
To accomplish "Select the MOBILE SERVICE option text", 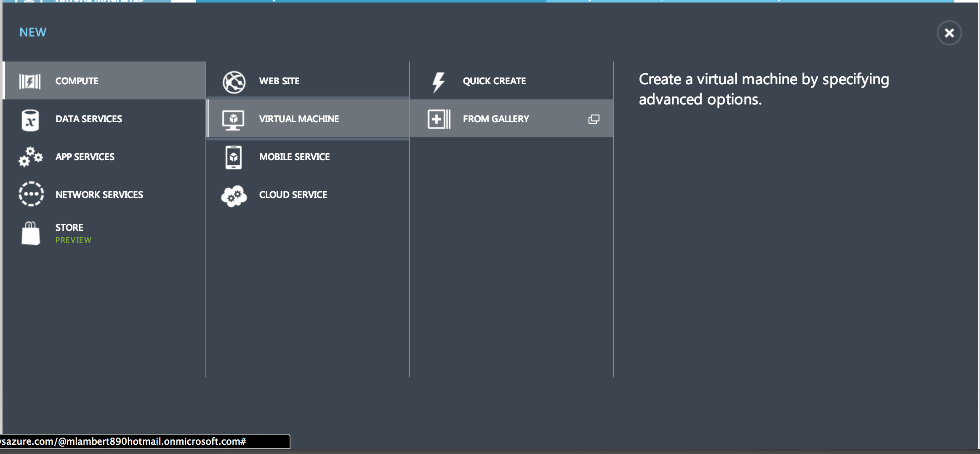I will pos(294,157).
